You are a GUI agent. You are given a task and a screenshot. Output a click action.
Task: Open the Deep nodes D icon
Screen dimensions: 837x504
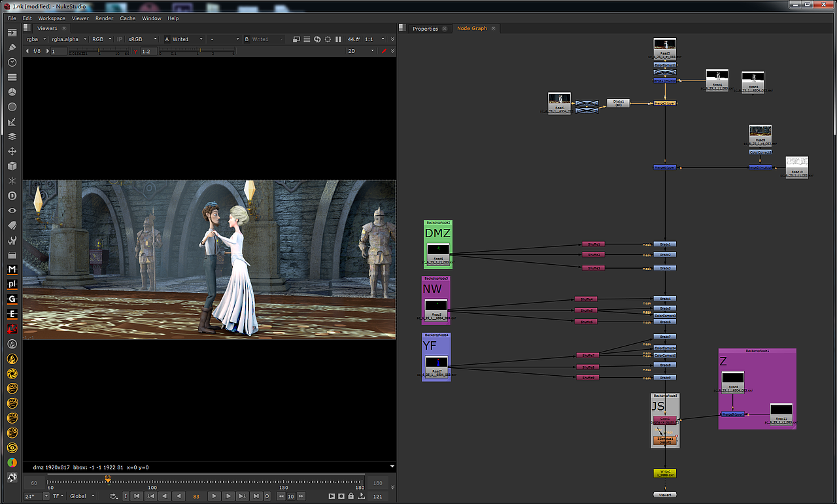(x=12, y=196)
